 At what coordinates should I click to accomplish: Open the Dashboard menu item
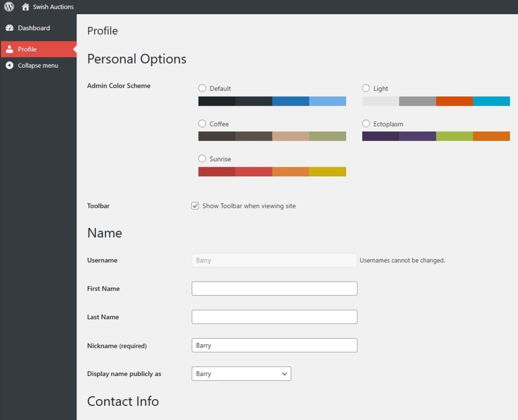click(x=34, y=28)
